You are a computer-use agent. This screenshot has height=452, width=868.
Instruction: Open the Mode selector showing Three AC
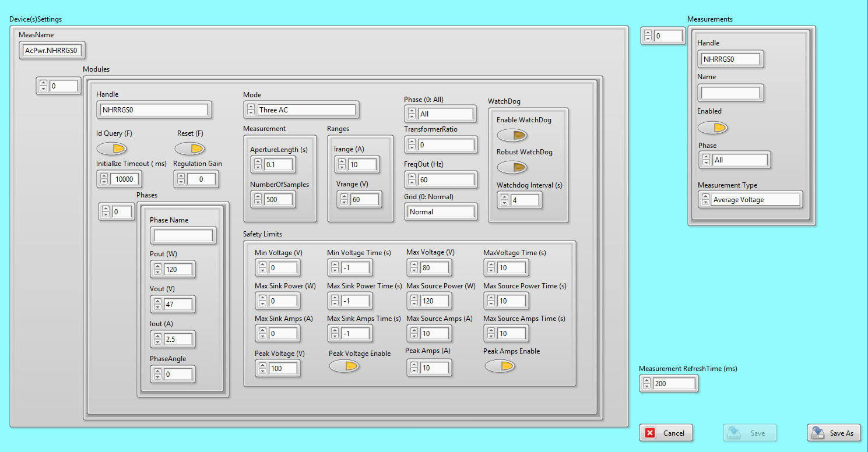click(301, 110)
